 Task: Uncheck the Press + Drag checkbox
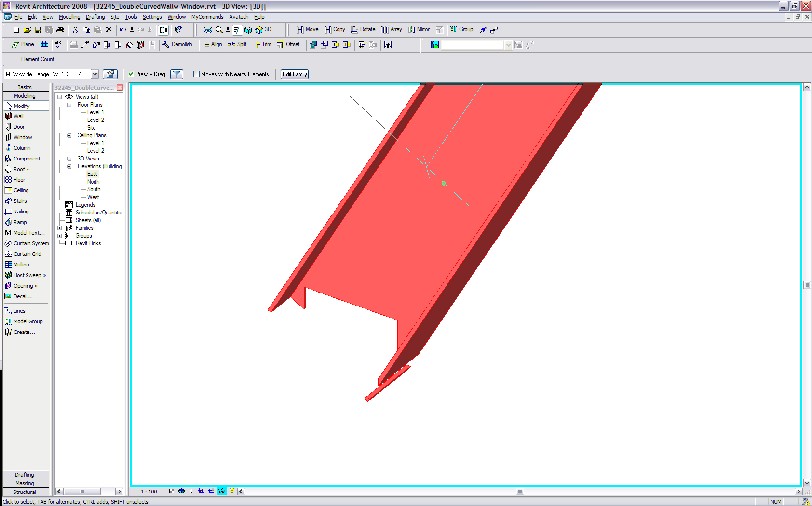click(131, 74)
